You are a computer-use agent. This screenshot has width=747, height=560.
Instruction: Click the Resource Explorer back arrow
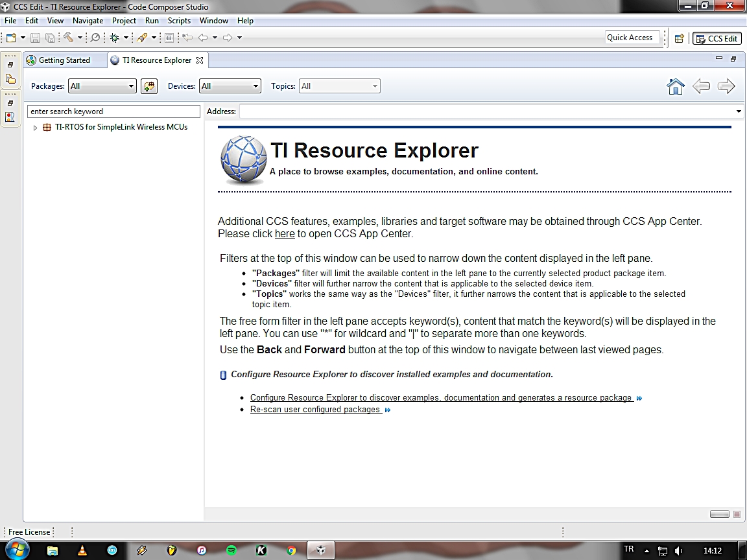701,86
